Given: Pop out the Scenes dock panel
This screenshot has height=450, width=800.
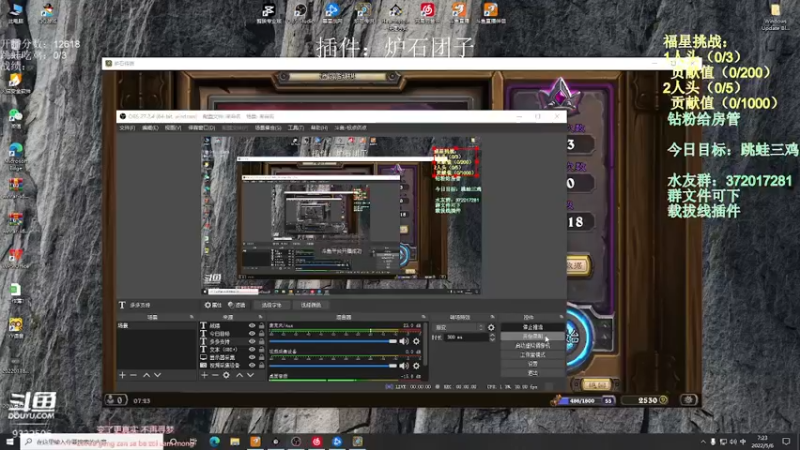Looking at the screenshot, I should pyautogui.click(x=192, y=317).
